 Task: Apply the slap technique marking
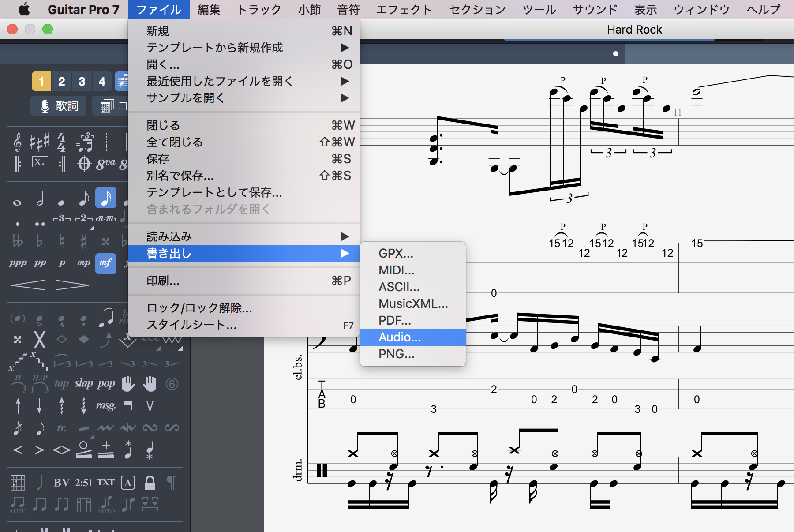click(83, 383)
